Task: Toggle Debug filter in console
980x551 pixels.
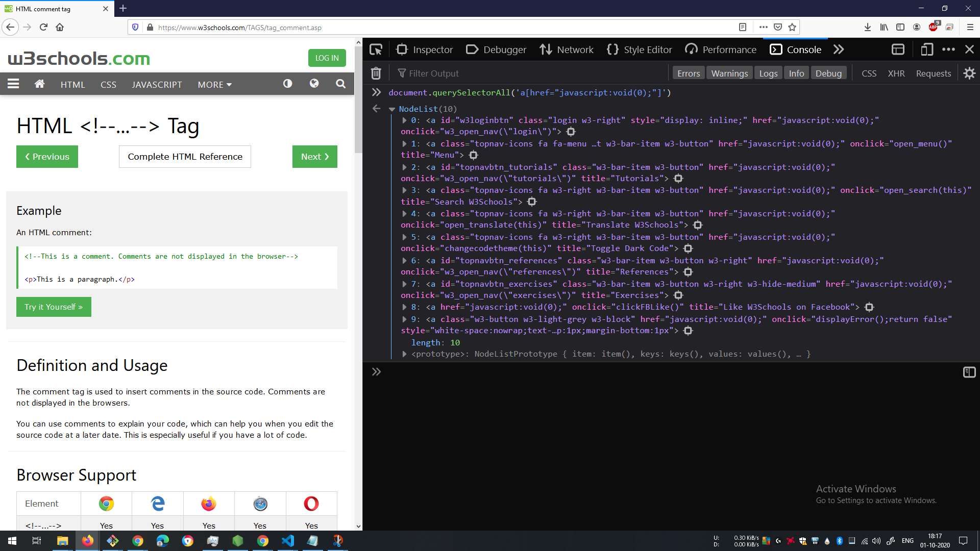Action: [x=828, y=73]
